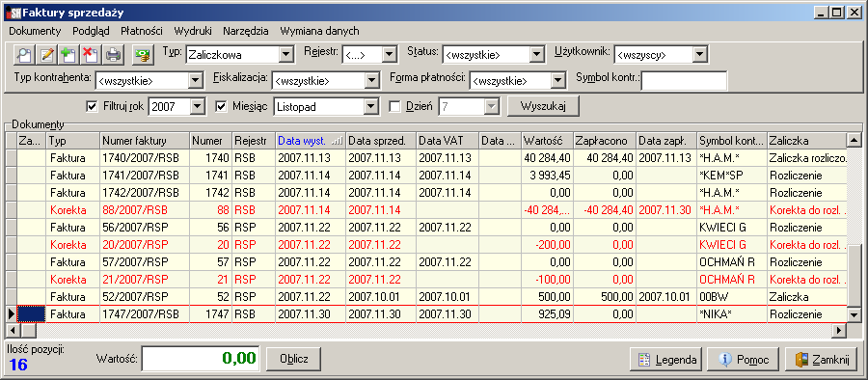Click the *KEM*SP contractor symbol cell

(732, 176)
